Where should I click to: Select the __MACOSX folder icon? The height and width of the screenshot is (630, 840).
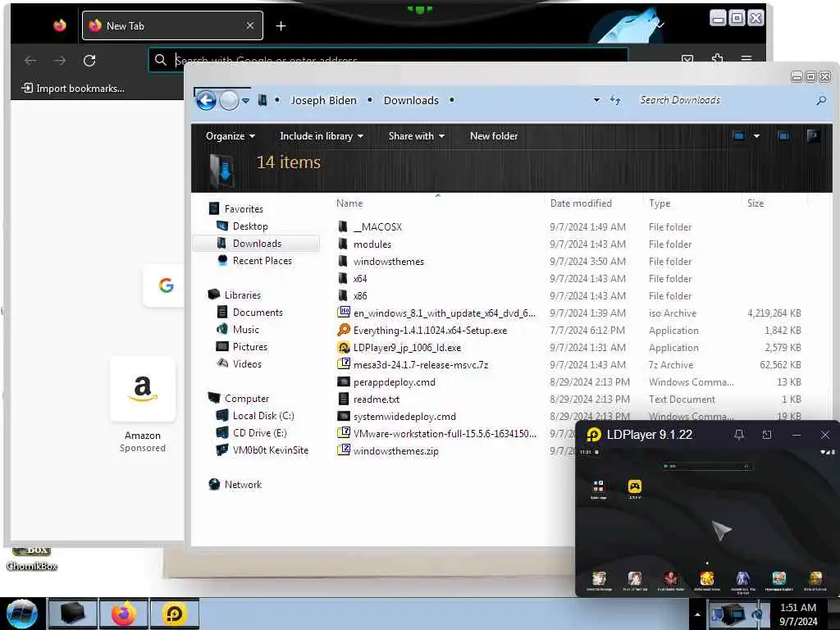[344, 226]
